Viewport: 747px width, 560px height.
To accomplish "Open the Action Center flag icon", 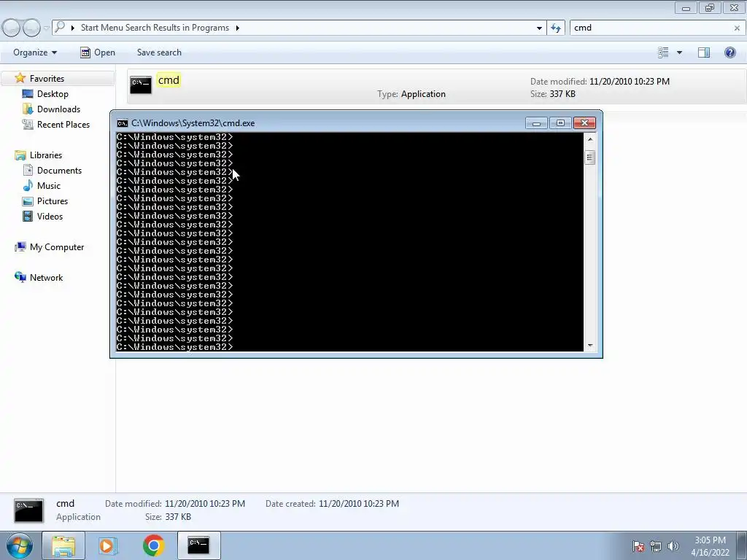I will pyautogui.click(x=638, y=546).
